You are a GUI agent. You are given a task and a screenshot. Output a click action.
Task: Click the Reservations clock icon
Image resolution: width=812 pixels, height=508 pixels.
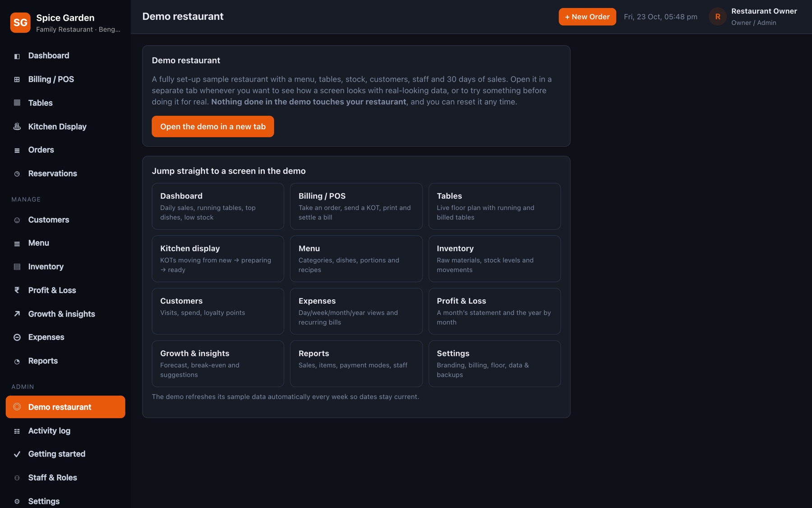pos(17,174)
